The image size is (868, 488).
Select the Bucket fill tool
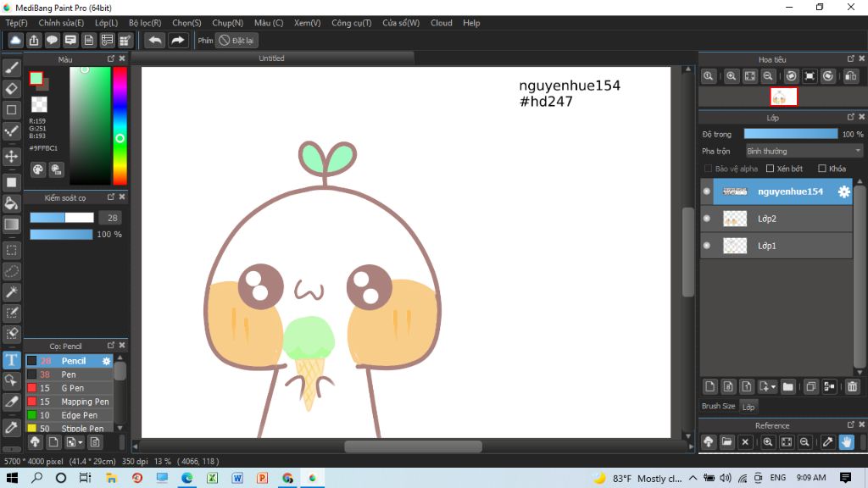pyautogui.click(x=12, y=203)
